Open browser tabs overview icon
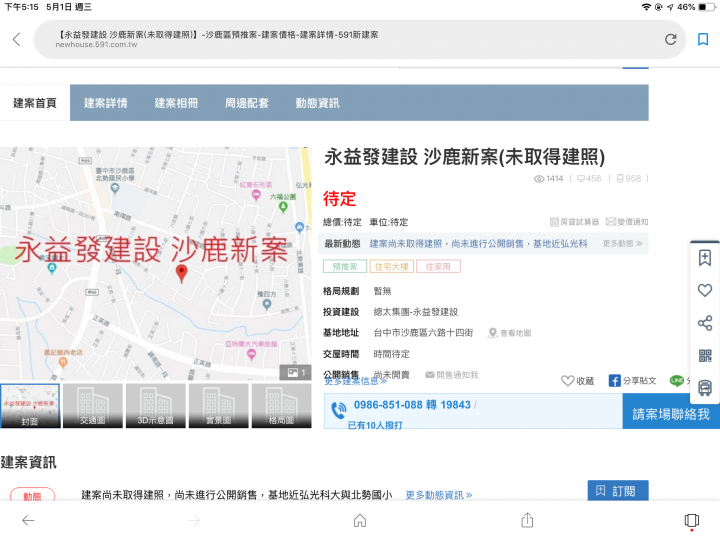This screenshot has height=540, width=720. (692, 520)
